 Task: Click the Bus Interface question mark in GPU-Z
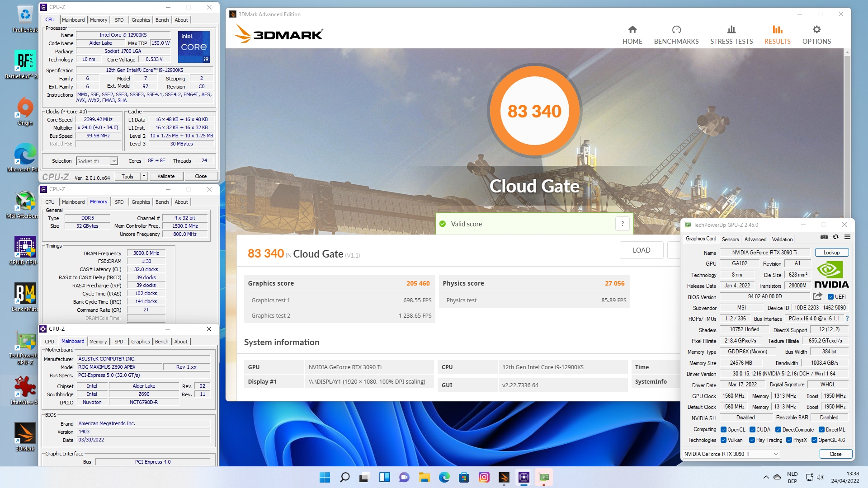pos(847,319)
